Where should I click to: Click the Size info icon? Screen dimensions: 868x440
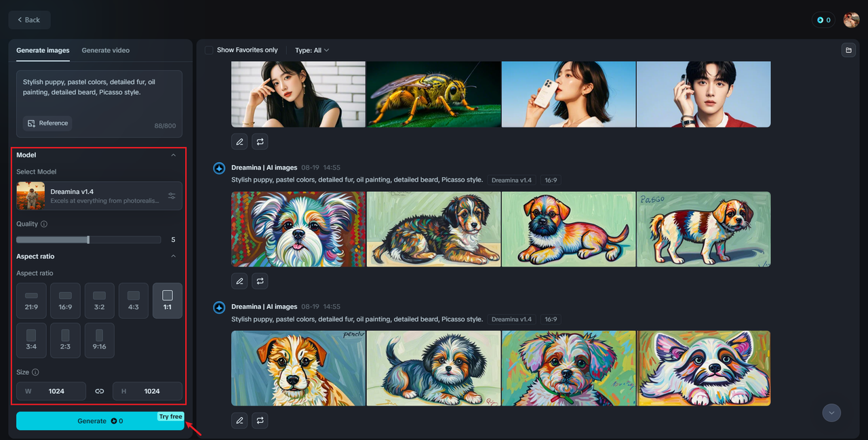(x=35, y=372)
